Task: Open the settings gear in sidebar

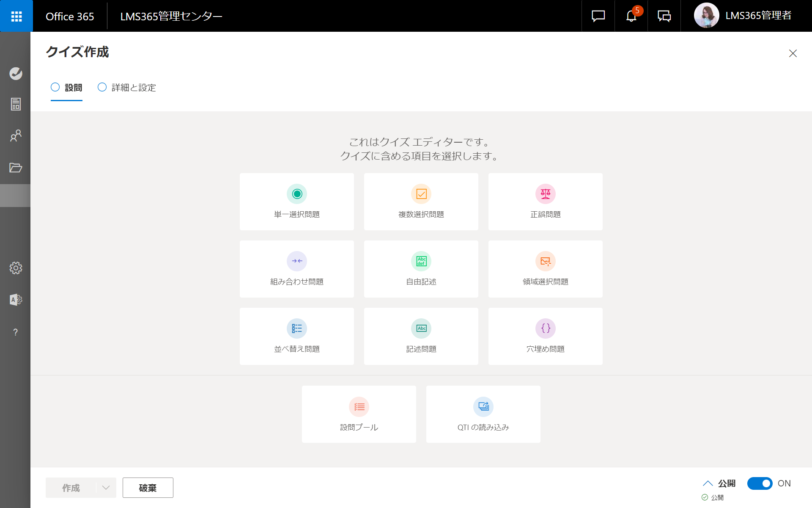Action: click(x=16, y=268)
